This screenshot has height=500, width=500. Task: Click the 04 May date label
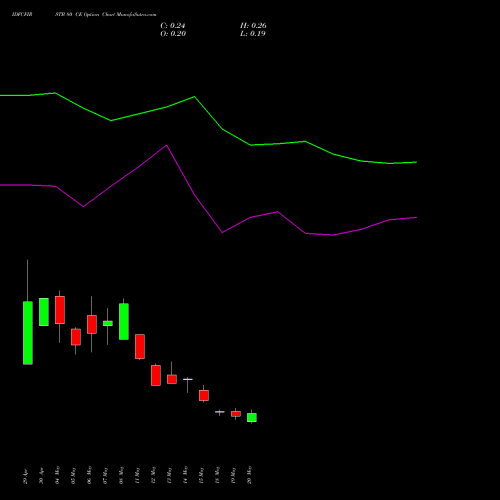57,475
